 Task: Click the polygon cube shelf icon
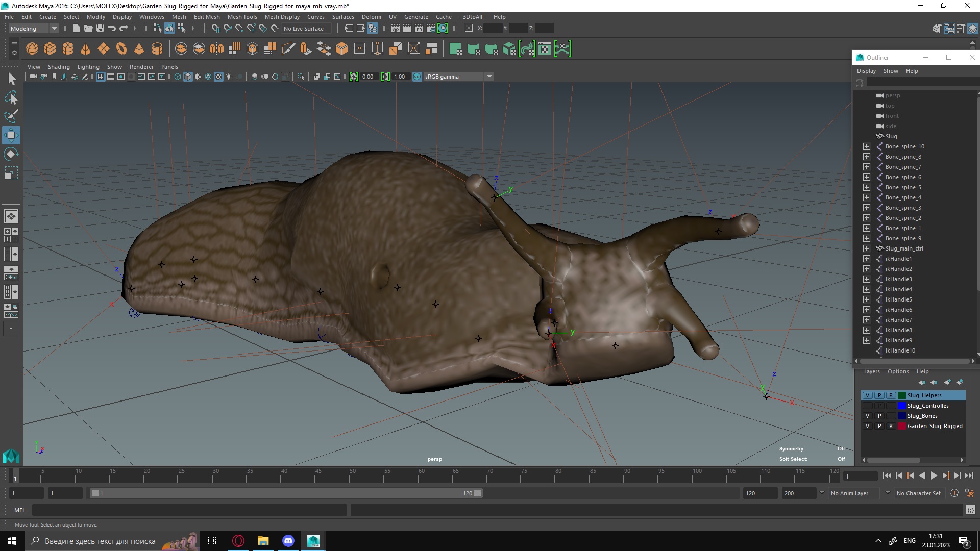[50, 49]
